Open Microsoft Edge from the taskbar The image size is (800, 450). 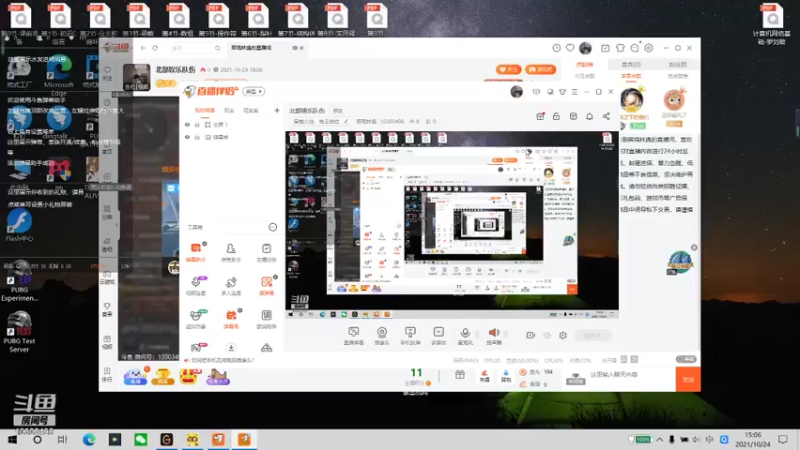tap(89, 439)
